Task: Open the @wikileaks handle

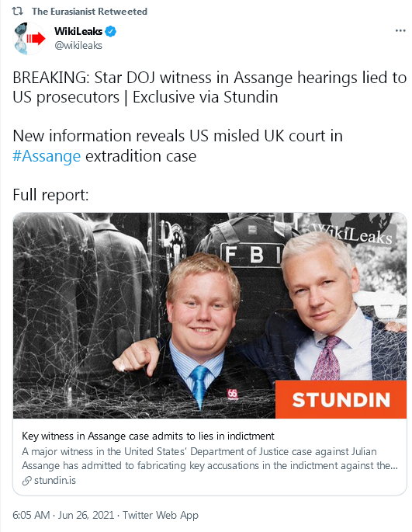Action: pyautogui.click(x=78, y=46)
